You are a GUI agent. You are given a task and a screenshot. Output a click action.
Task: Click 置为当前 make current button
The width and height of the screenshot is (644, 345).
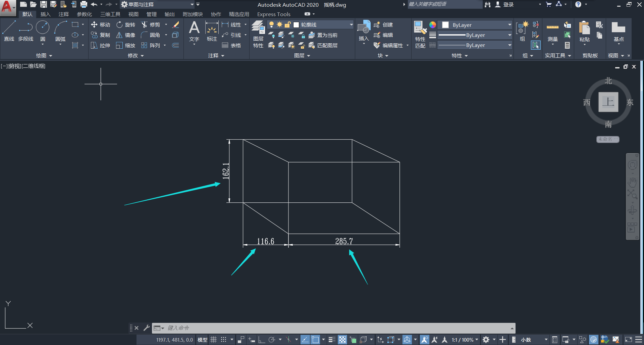click(x=323, y=35)
